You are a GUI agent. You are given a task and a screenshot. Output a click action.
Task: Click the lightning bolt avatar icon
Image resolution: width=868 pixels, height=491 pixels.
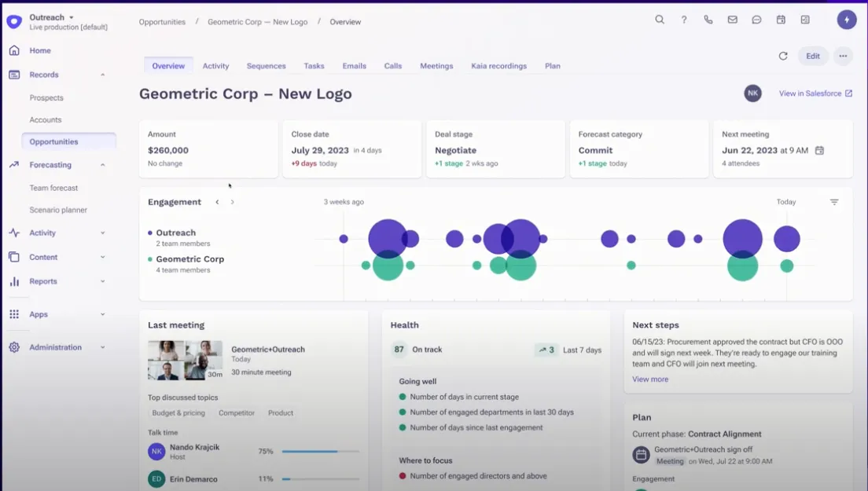click(847, 20)
